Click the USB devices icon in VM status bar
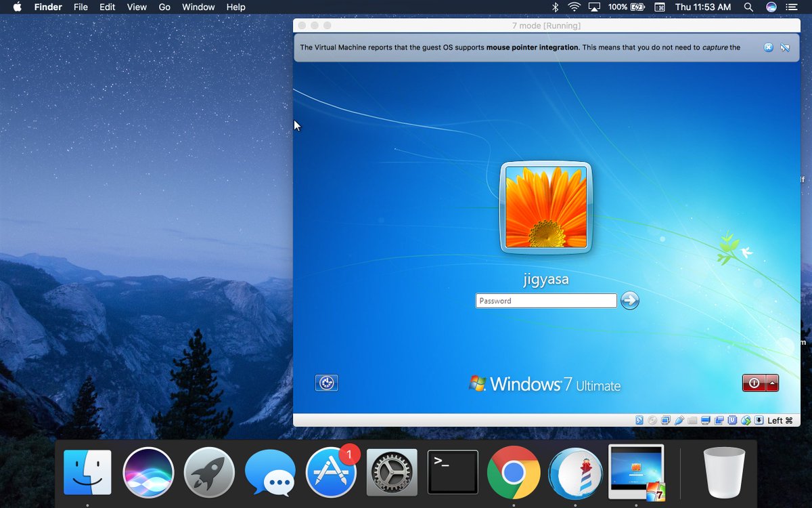Viewport: 812px width, 508px height. [x=679, y=420]
